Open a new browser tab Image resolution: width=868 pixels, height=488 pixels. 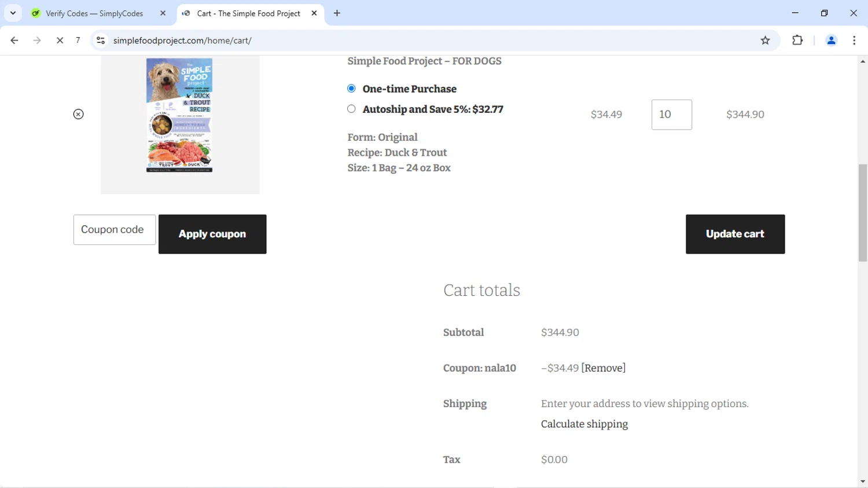click(337, 13)
